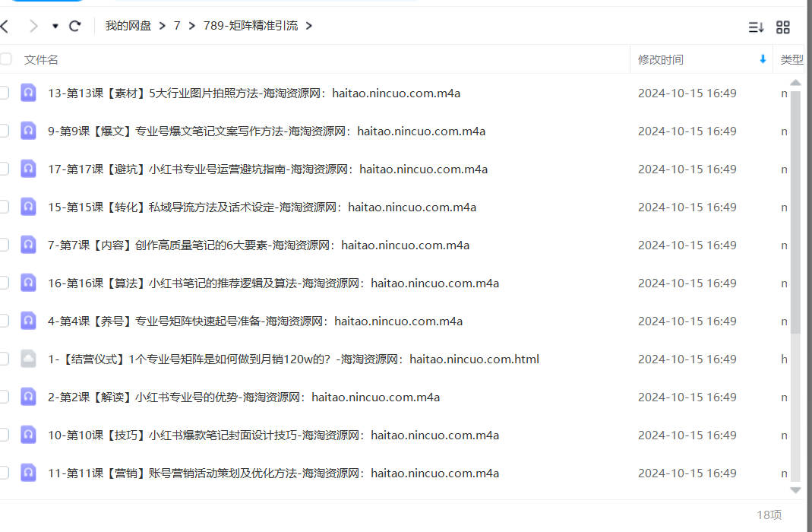Toggle descending sort arrow on 修改时间
Viewport: 812px width, 532px height.
point(763,59)
